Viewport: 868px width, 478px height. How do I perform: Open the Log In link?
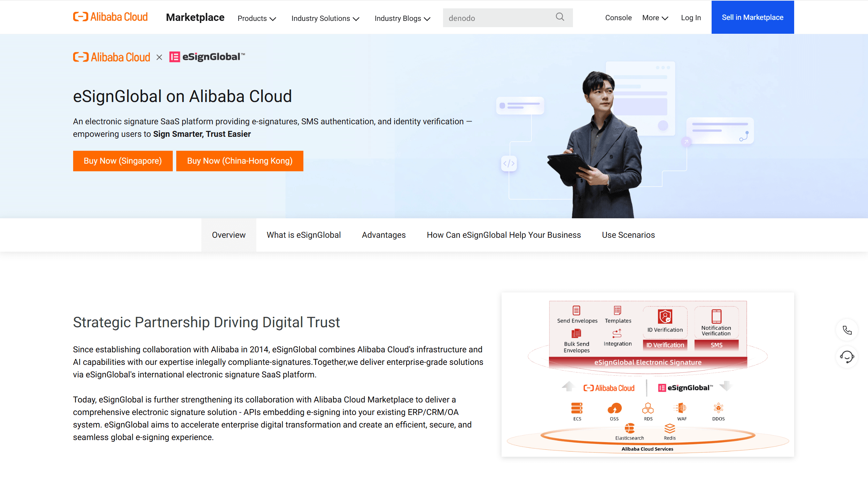691,18
